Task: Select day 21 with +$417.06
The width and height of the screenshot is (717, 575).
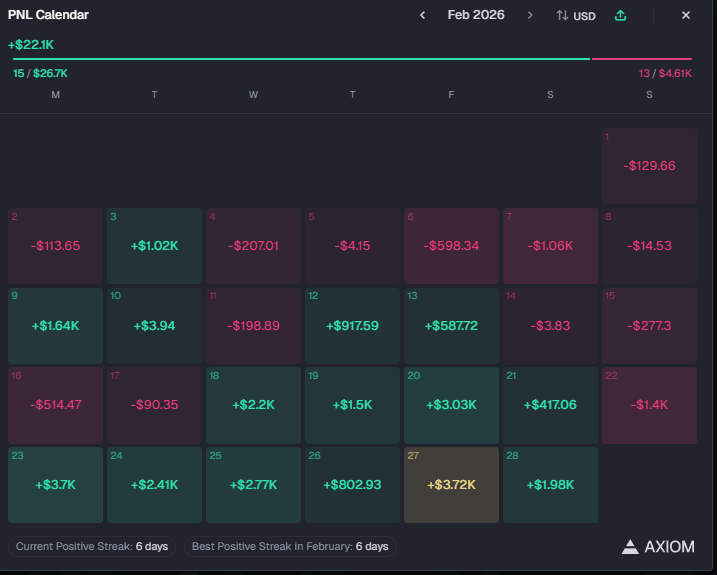Action: tap(550, 405)
